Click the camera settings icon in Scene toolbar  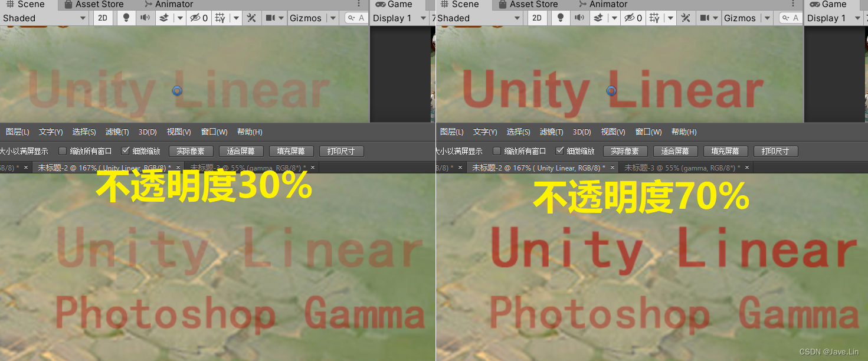270,18
